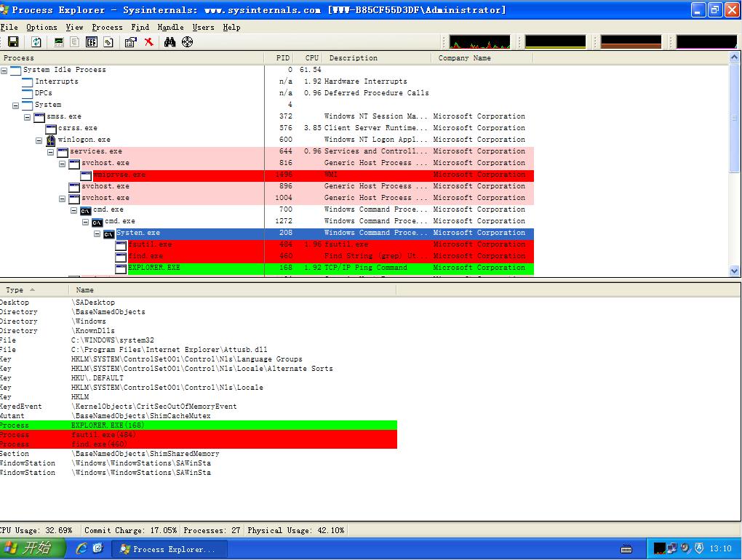Toggle the Show Process Tree icon
742x560 pixels.
[x=74, y=42]
